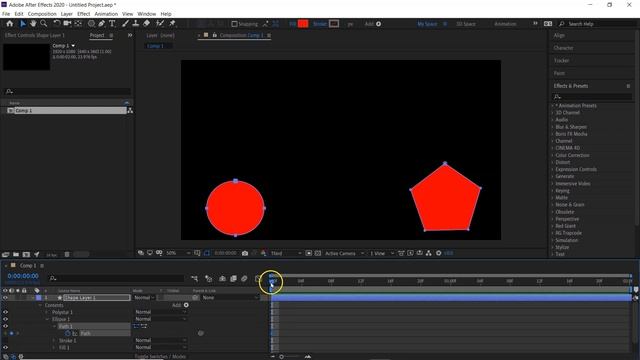This screenshot has width=640, height=360.
Task: Select the Eraser tool
Action: click(x=146, y=24)
